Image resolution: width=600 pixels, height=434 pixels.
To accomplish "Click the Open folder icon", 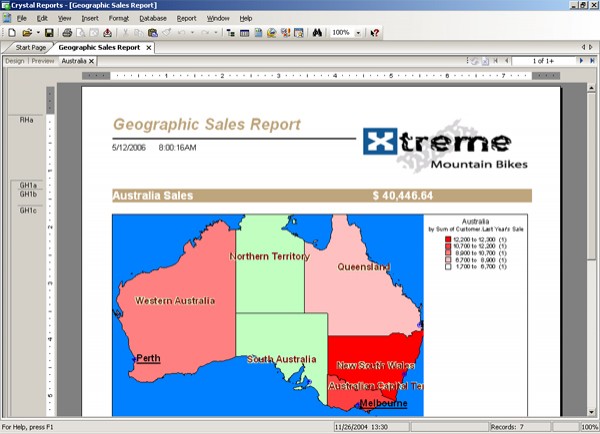I will 27,33.
